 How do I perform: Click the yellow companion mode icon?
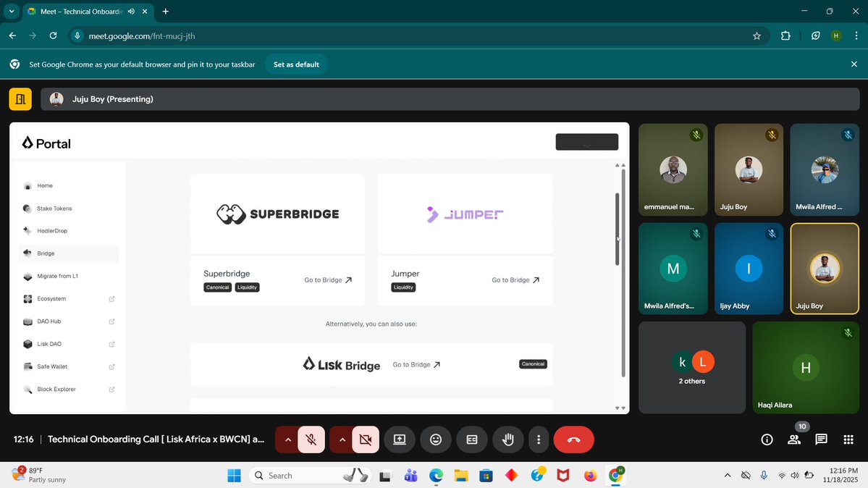click(x=20, y=99)
